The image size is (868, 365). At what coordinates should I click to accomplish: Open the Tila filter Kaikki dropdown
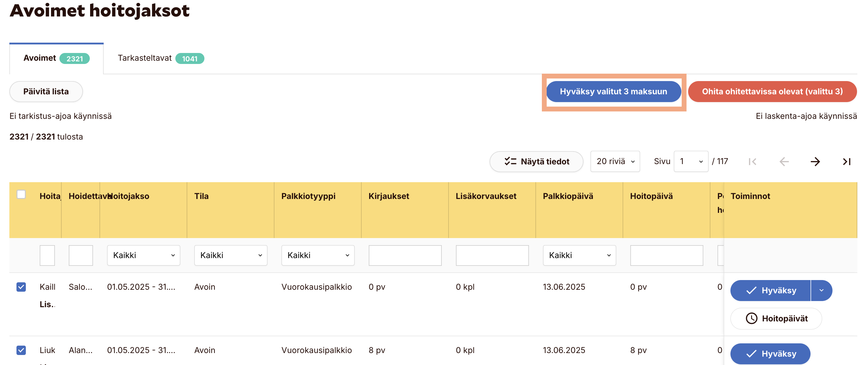[231, 255]
